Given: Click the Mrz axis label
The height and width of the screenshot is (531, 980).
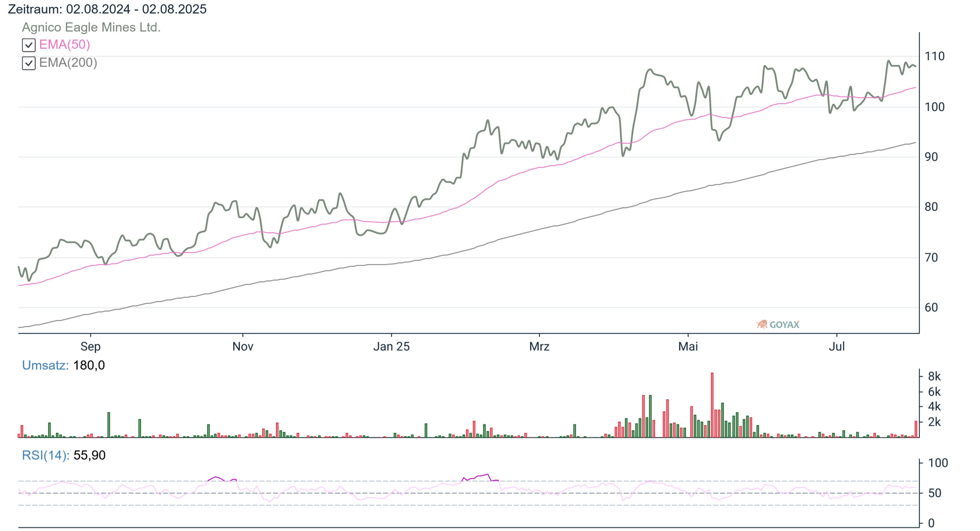Looking at the screenshot, I should coord(539,347).
